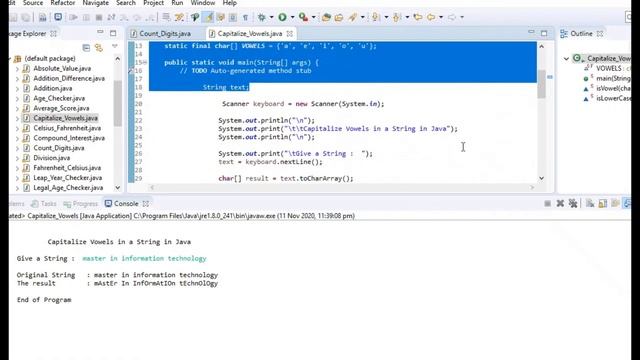
Task: Click the Help menu
Action: pyautogui.click(x=229, y=3)
